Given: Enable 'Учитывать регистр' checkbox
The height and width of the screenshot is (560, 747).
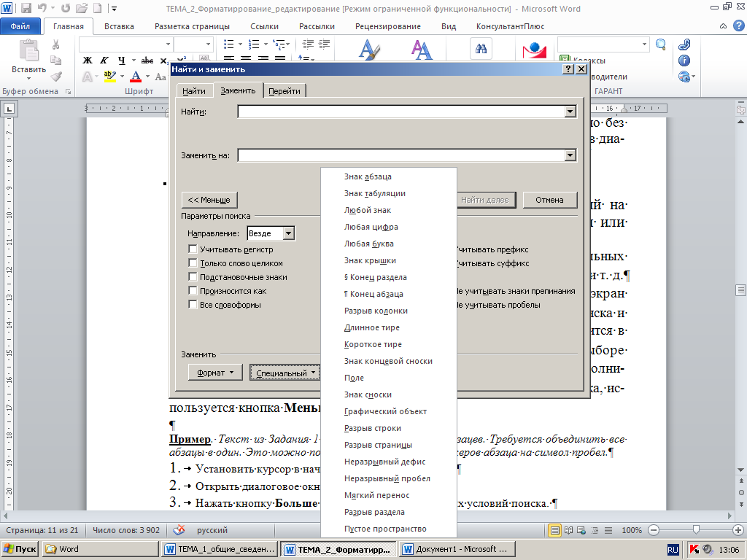Looking at the screenshot, I should pos(193,249).
